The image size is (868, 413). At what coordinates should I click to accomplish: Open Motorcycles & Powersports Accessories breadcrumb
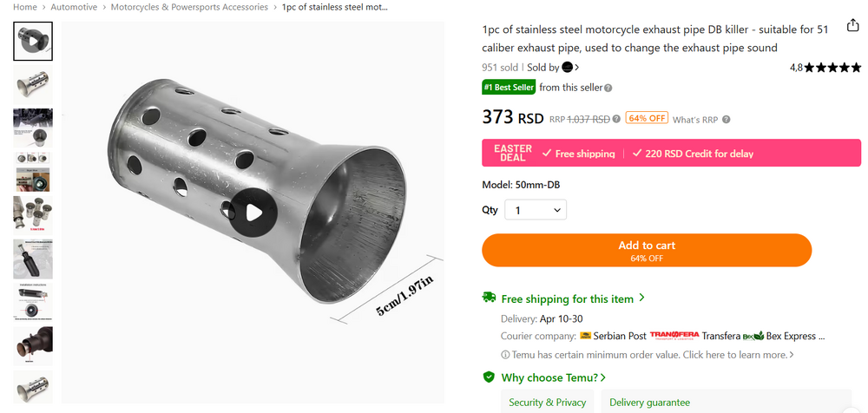[190, 7]
